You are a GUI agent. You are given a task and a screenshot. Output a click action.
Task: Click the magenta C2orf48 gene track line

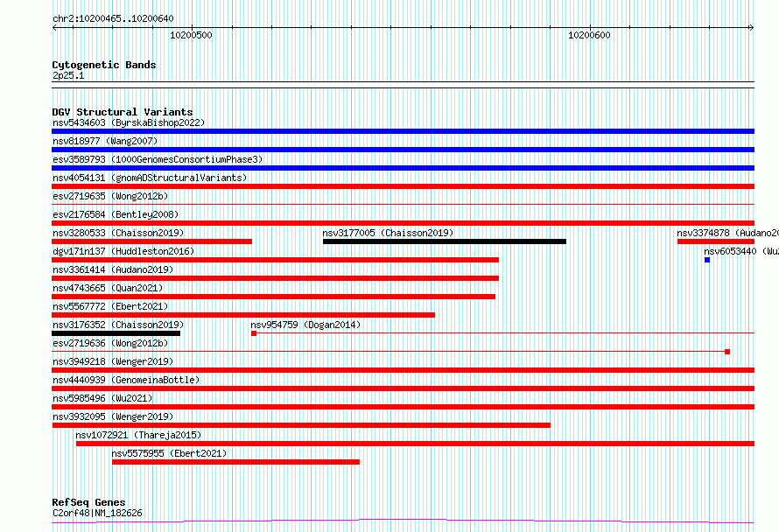click(x=403, y=521)
